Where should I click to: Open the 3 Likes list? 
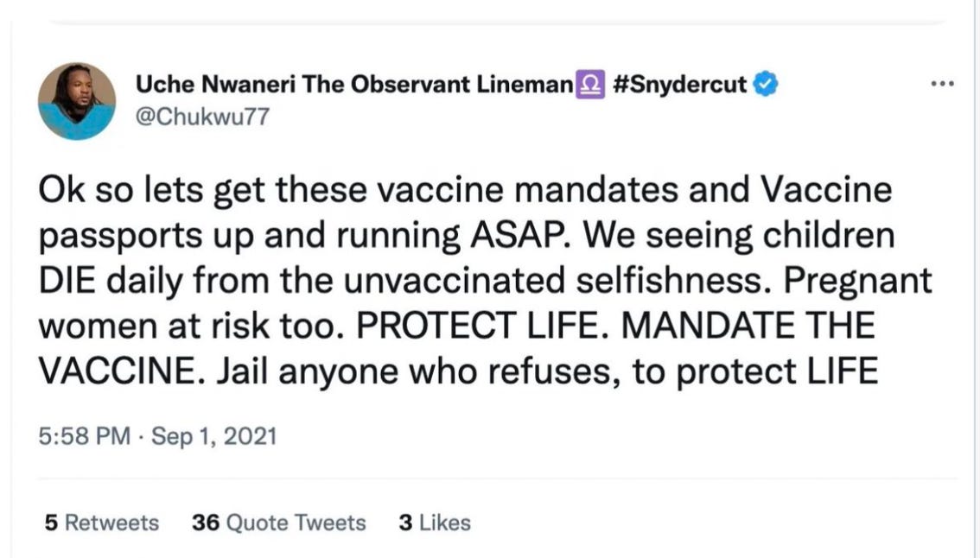coord(435,523)
